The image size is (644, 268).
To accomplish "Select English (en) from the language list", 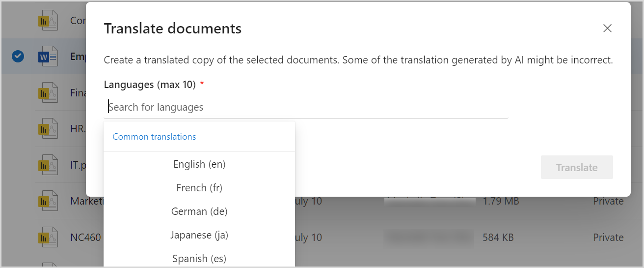I will point(199,164).
